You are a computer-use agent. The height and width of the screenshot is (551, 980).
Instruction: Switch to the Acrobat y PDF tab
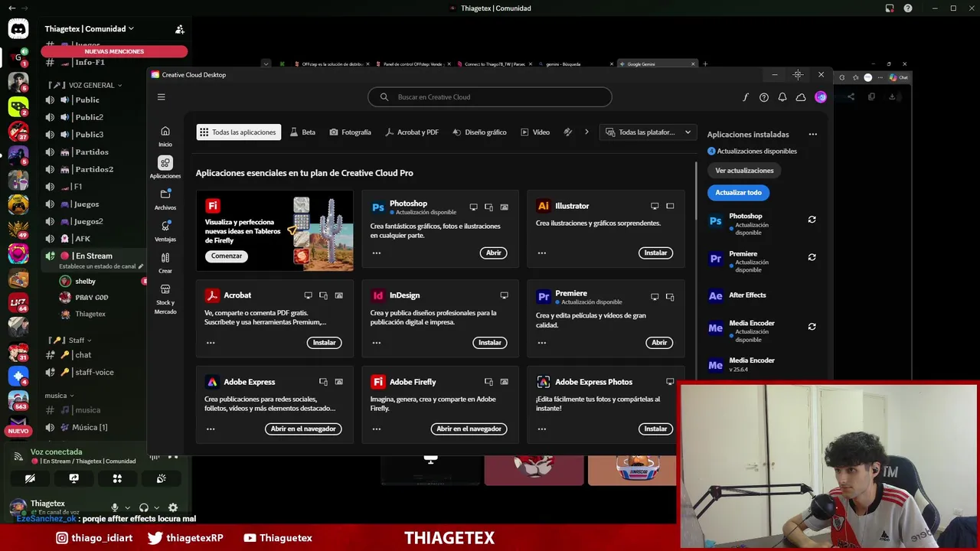click(x=412, y=132)
